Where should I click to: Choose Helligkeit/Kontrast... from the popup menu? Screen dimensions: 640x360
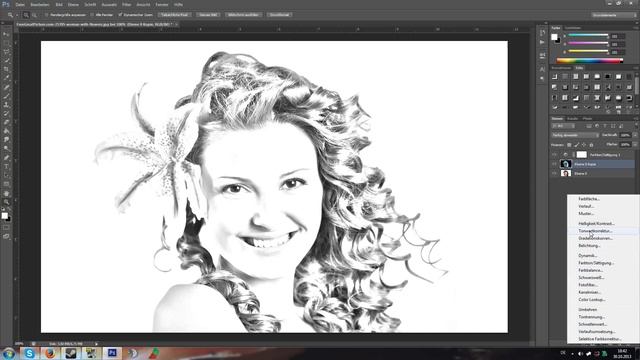click(x=596, y=224)
